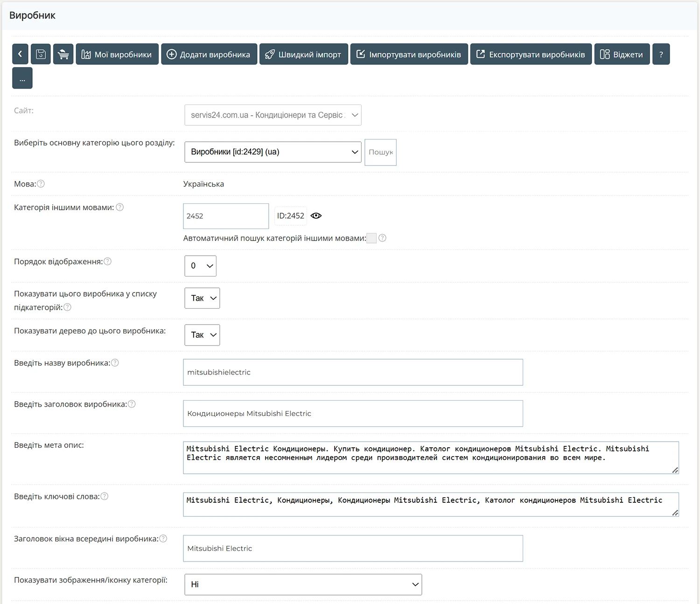700x604 pixels.
Task: Click help icon next to Порядок відображення
Action: point(108,261)
